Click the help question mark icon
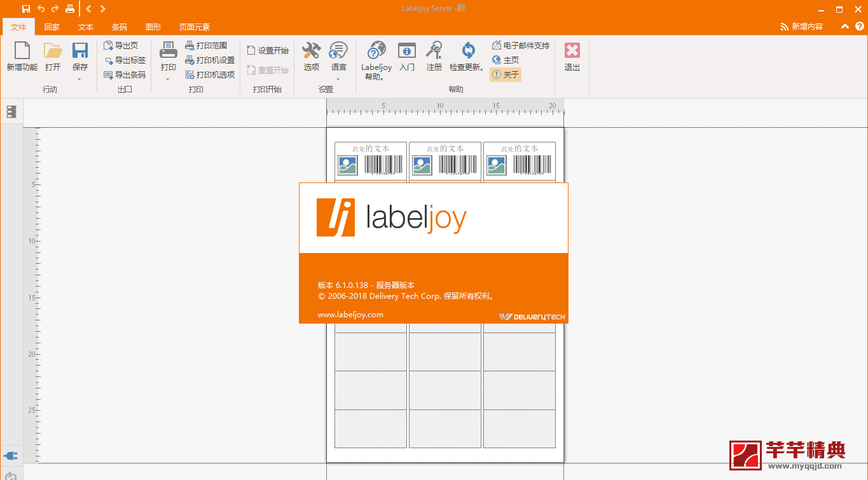Viewport: 868px width, 480px height. (859, 27)
